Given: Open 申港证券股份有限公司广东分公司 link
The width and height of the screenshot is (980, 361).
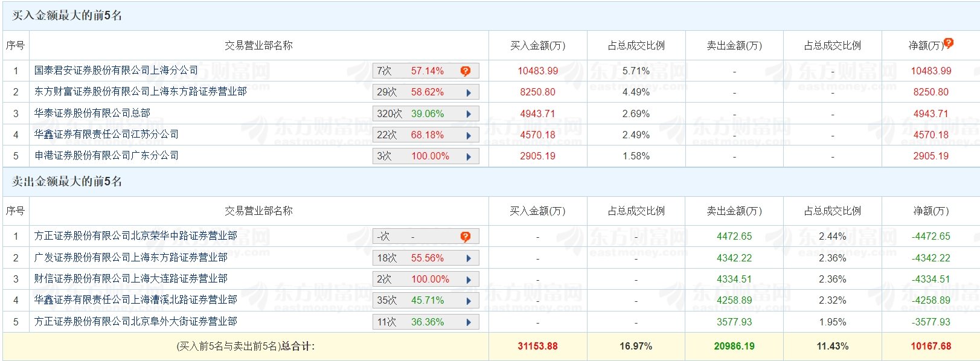Looking at the screenshot, I should tap(107, 156).
